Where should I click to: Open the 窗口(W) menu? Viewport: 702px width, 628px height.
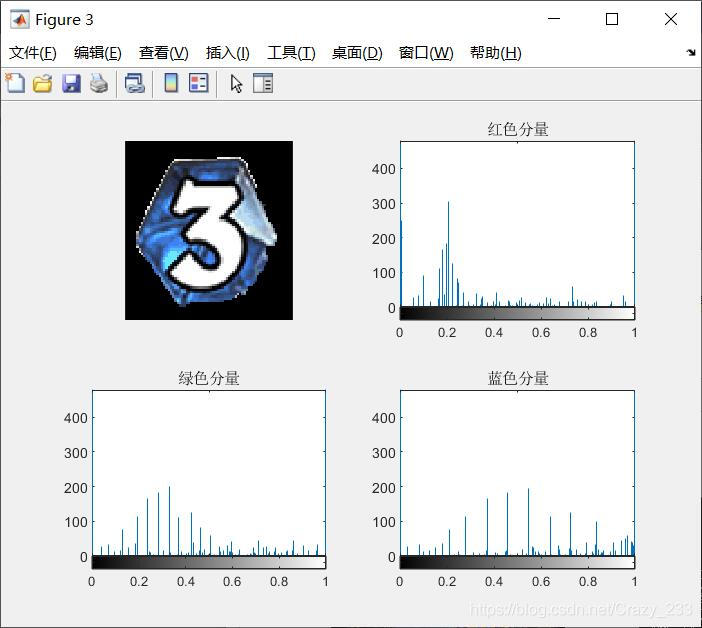tap(426, 53)
